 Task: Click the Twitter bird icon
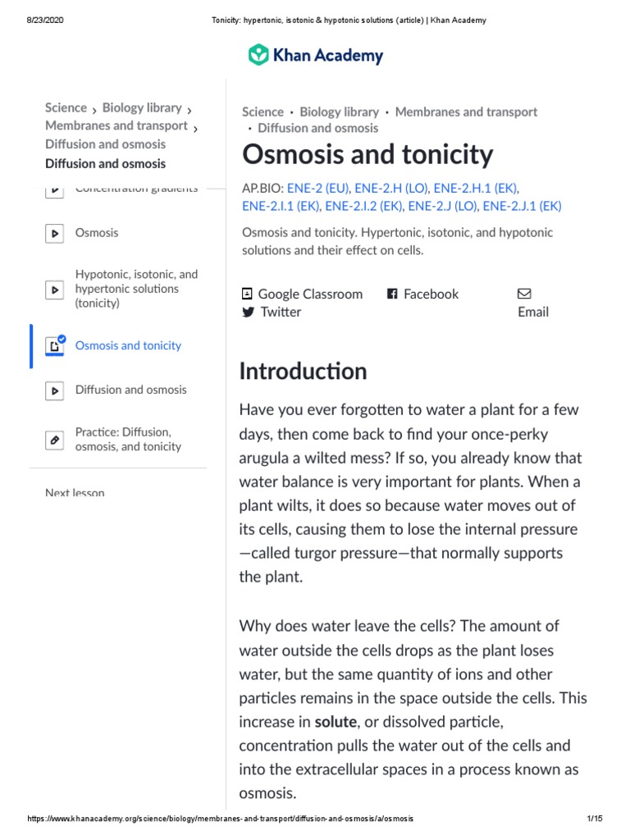tap(248, 312)
